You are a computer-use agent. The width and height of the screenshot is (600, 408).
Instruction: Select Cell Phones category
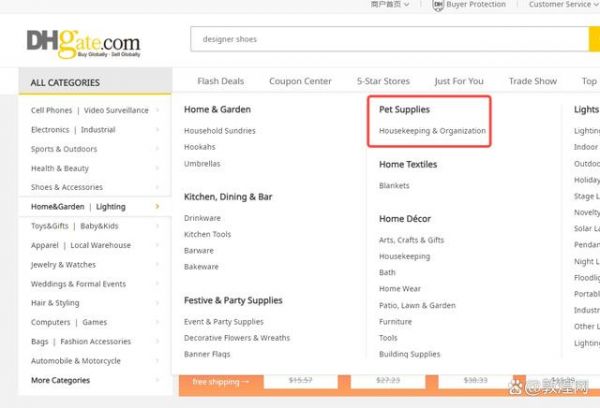coord(51,110)
